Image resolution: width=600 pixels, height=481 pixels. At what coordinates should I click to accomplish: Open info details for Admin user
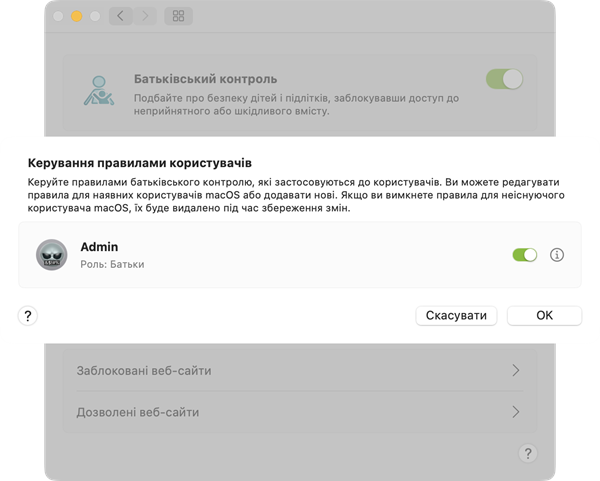pos(557,255)
